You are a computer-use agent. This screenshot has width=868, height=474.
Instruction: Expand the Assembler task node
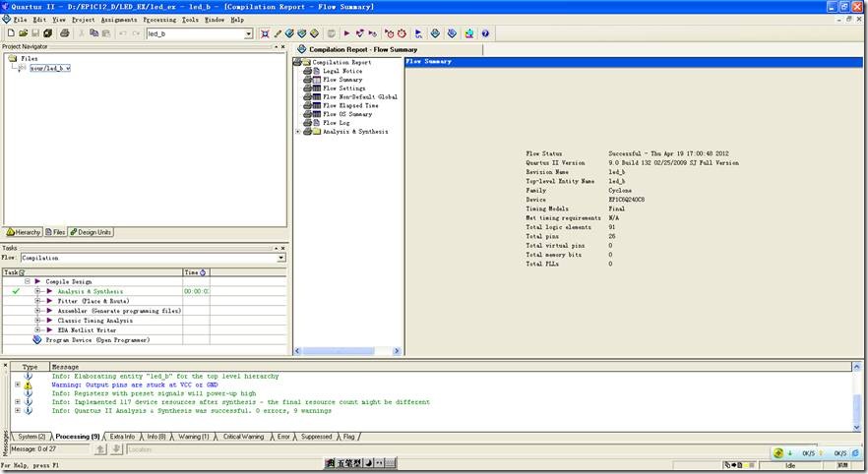pyautogui.click(x=37, y=311)
